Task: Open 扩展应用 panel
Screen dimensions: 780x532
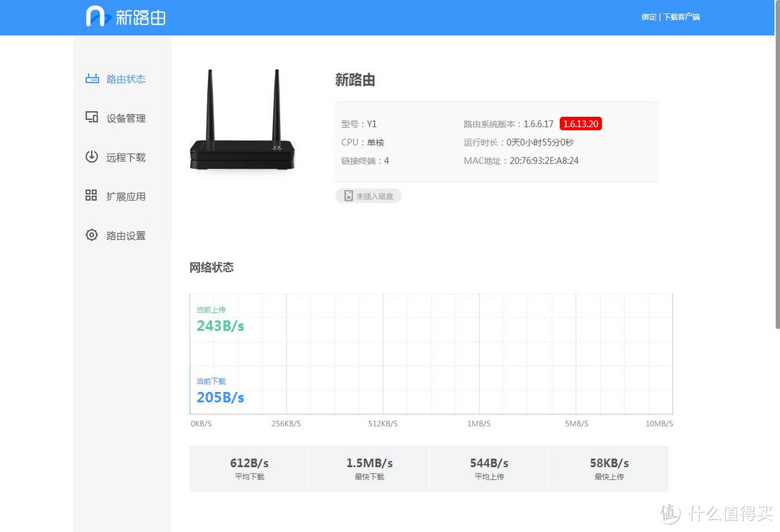Action: [126, 195]
